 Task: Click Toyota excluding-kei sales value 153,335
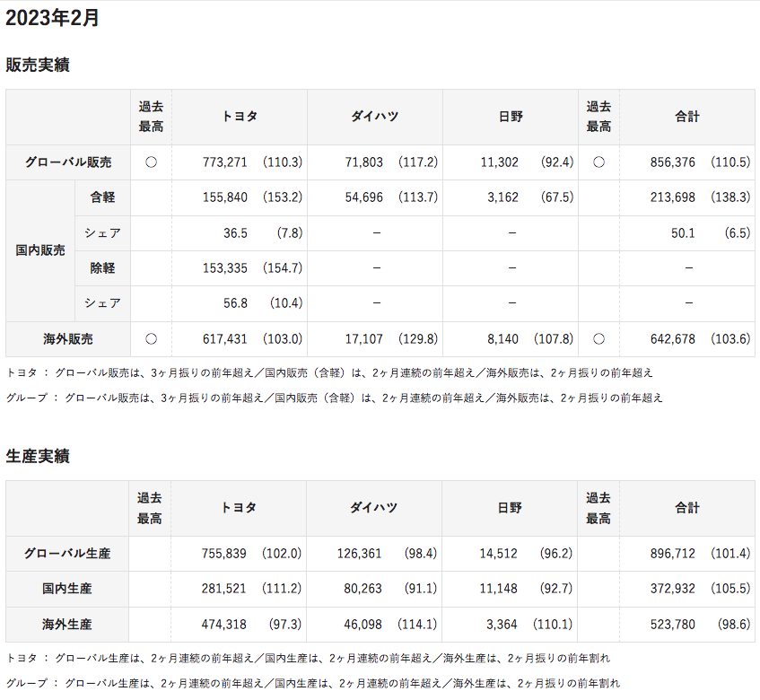point(225,267)
